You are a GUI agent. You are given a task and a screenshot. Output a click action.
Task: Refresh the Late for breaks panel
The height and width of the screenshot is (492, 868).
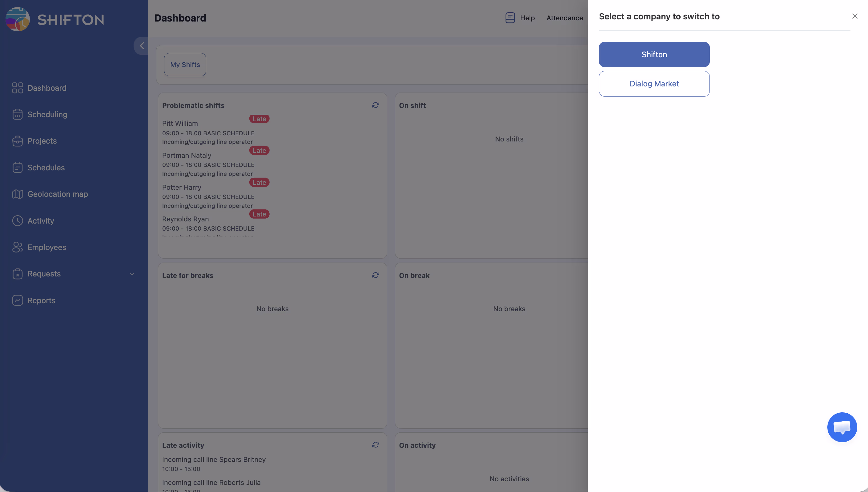tap(375, 275)
